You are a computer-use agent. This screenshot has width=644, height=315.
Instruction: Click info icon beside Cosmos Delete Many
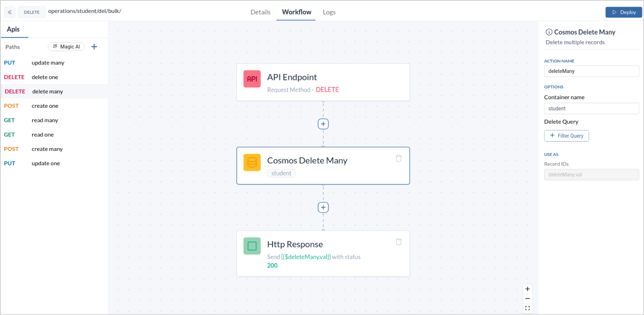549,32
